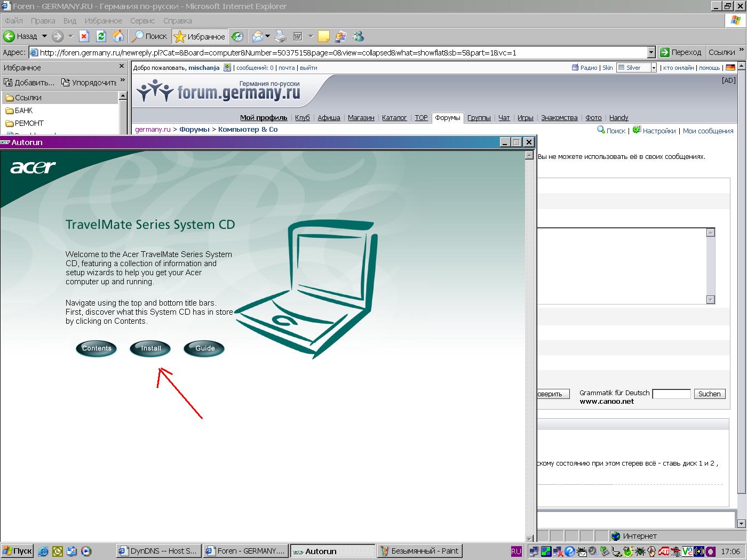Click the Print icon in toolbar
The width and height of the screenshot is (747, 560).
[281, 36]
